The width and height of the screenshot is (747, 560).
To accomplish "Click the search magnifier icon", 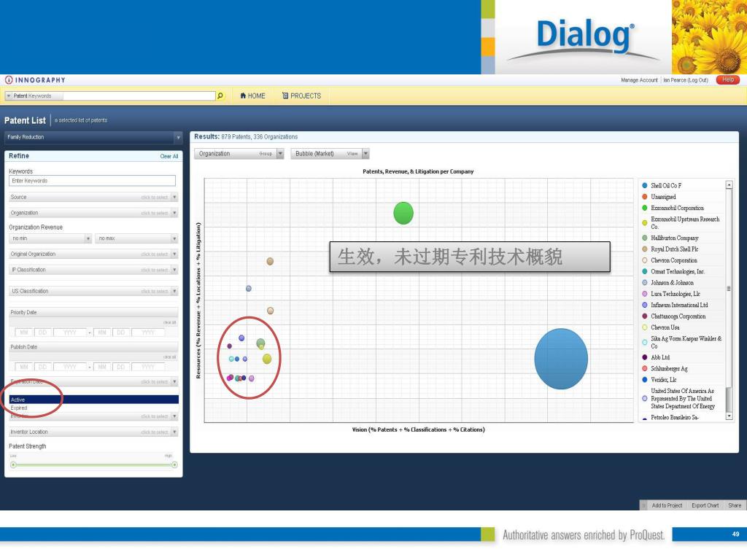I will click(x=220, y=96).
